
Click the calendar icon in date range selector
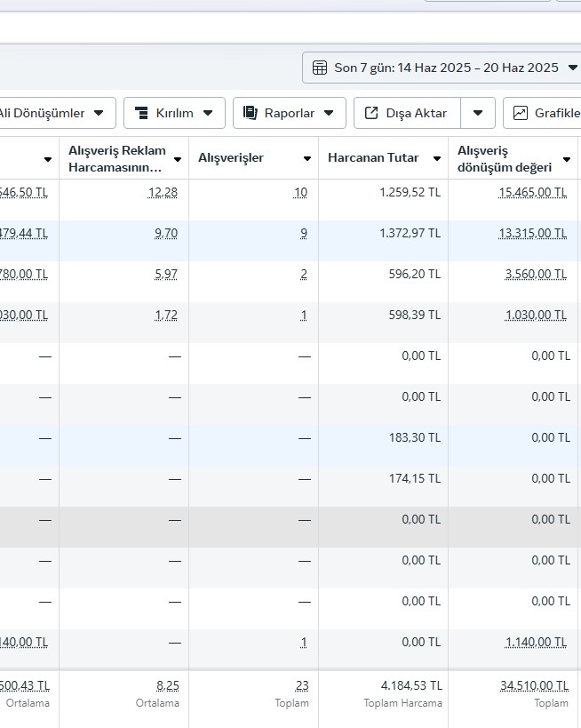tap(319, 68)
